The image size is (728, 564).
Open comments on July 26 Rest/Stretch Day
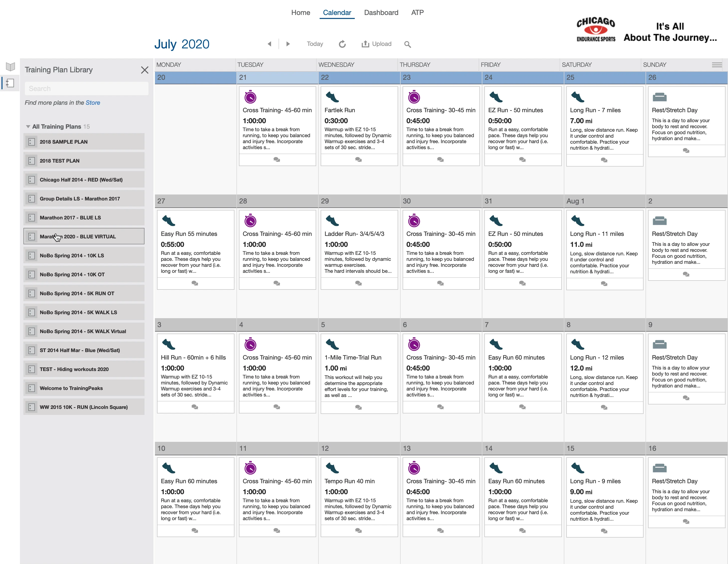(686, 151)
